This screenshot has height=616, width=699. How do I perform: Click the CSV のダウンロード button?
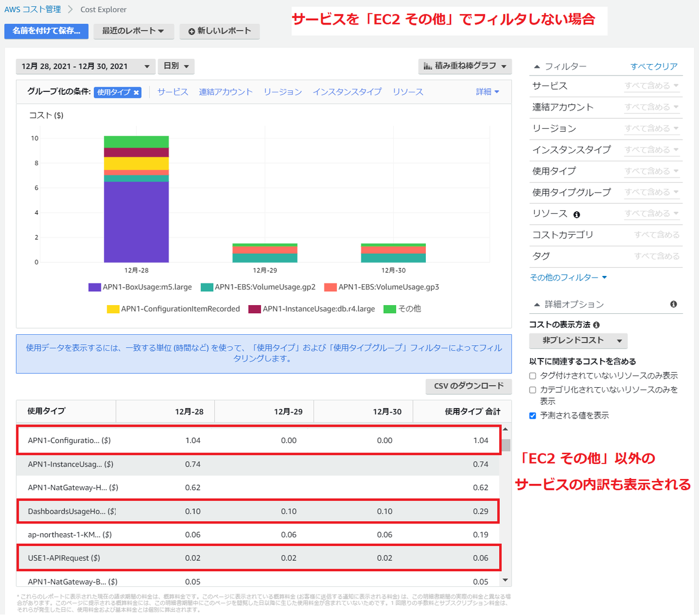point(469,386)
